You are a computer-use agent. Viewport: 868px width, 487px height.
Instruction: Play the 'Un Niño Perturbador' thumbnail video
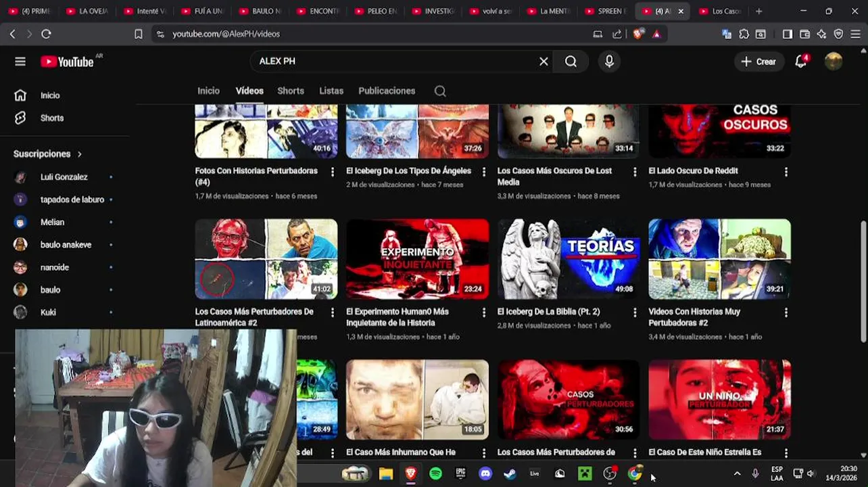click(x=719, y=400)
